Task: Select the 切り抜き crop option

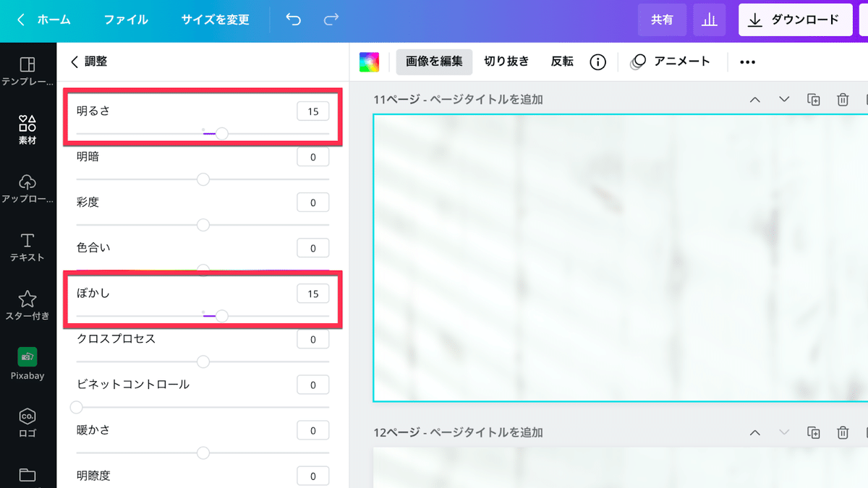Action: coord(506,62)
